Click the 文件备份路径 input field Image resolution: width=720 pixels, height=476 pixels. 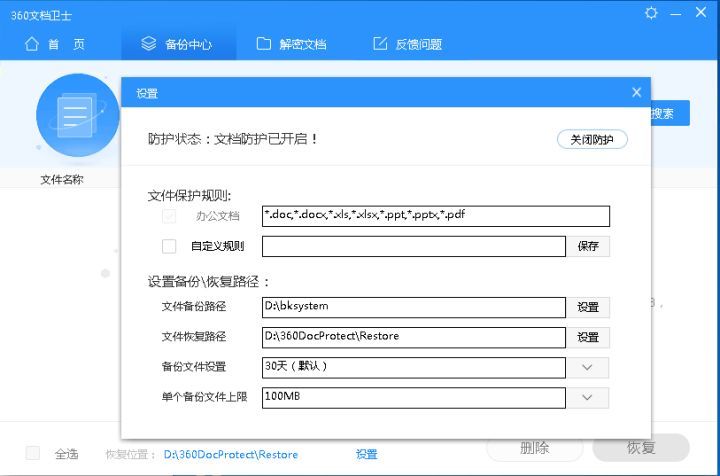coord(413,307)
